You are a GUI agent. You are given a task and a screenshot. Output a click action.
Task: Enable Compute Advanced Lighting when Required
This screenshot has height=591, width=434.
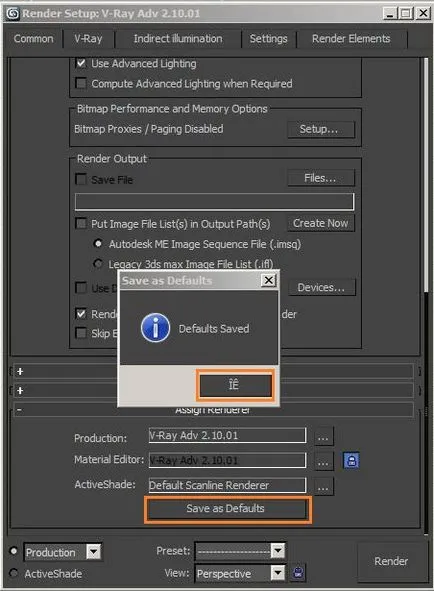[x=81, y=83]
